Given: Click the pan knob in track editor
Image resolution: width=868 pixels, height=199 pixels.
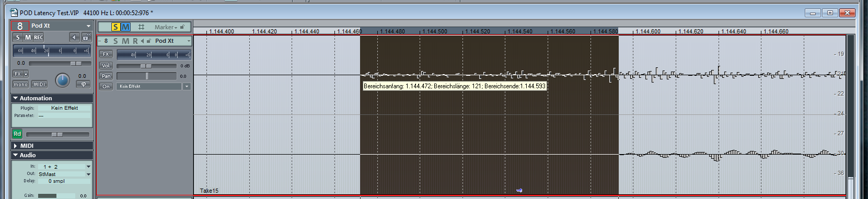Looking at the screenshot, I should [62, 80].
